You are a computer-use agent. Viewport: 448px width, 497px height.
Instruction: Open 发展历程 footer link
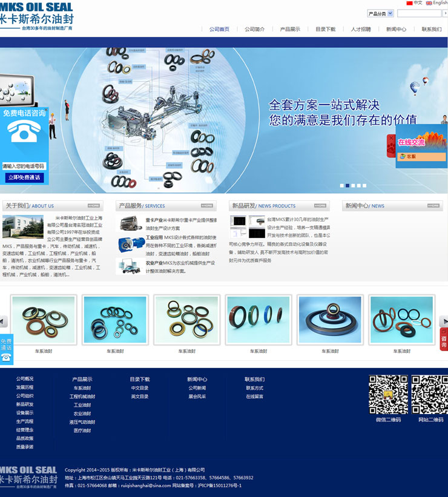[x=25, y=387]
